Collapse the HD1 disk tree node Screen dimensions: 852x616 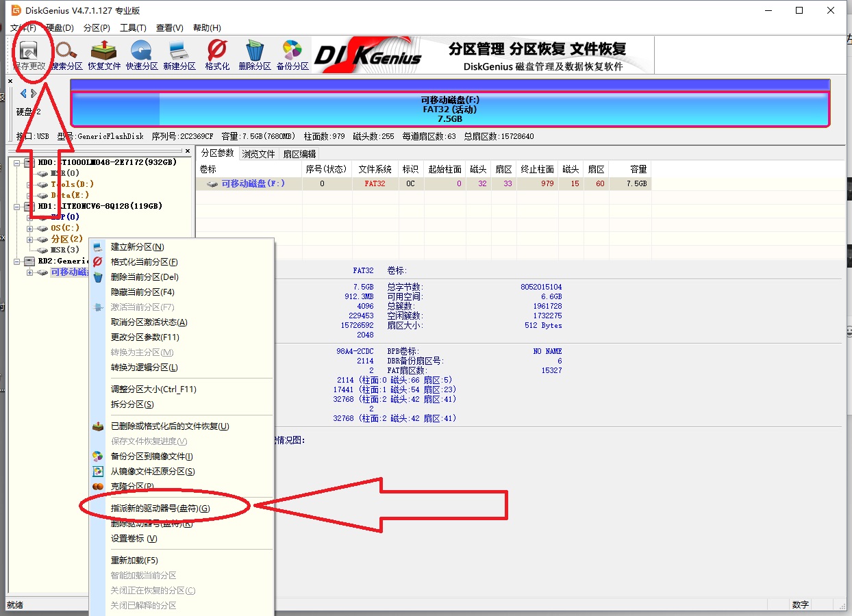point(17,206)
